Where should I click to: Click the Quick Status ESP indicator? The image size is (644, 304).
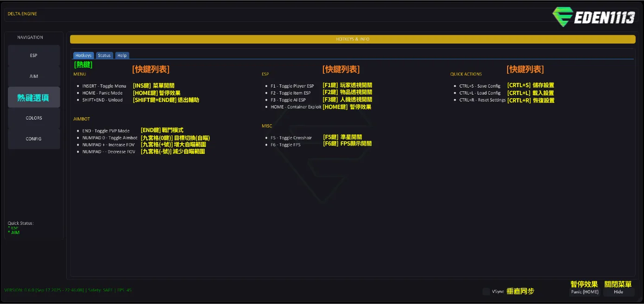point(14,228)
